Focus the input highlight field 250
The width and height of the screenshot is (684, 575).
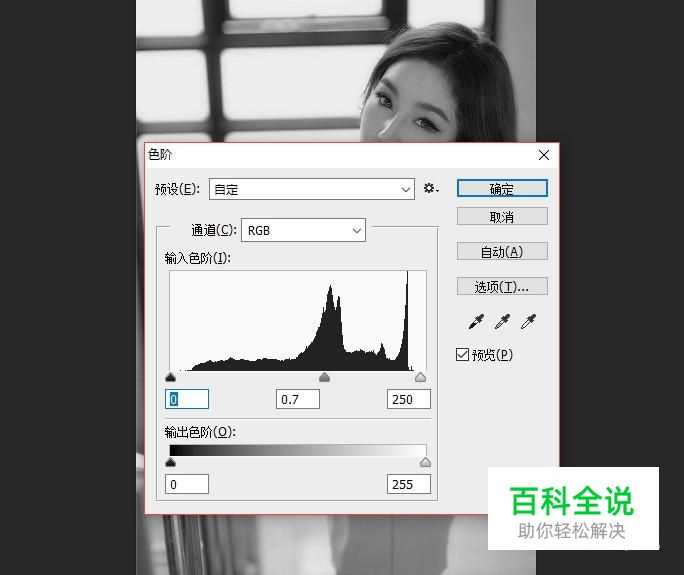pyautogui.click(x=409, y=399)
